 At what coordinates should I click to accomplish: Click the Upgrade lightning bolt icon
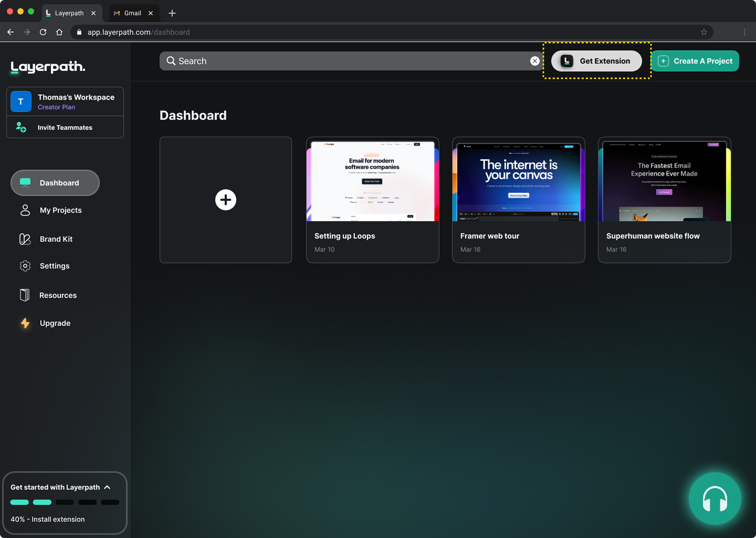[x=25, y=323]
